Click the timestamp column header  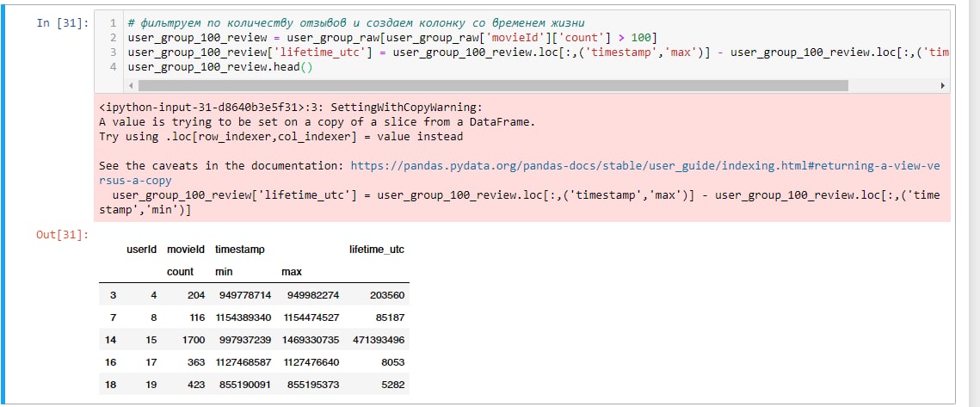click(240, 250)
